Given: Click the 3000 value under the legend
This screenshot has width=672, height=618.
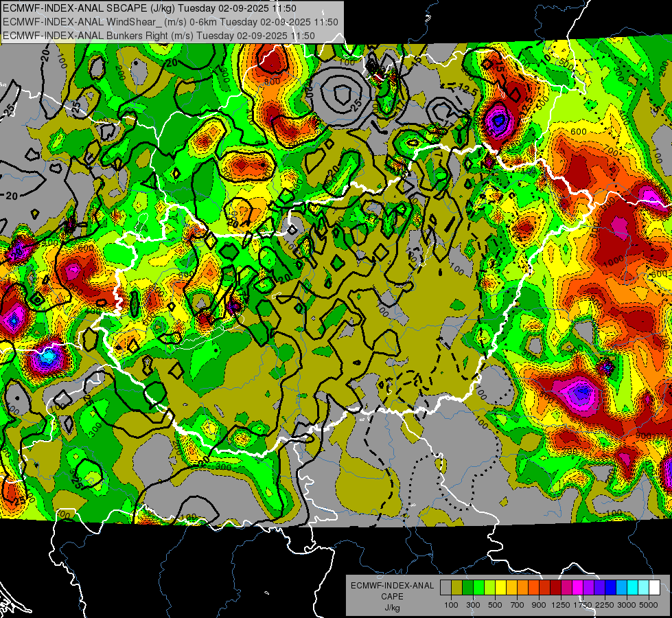Looking at the screenshot, I should click(627, 605).
